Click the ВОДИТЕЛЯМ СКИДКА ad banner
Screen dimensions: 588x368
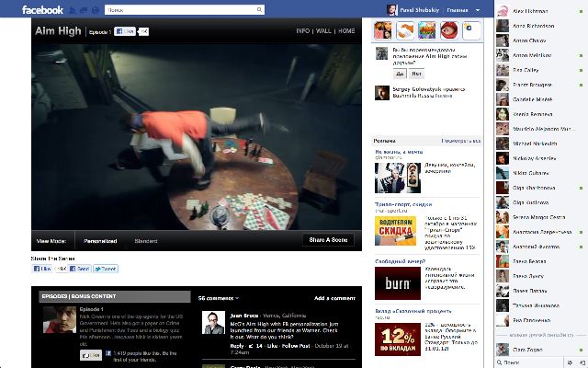pos(395,231)
